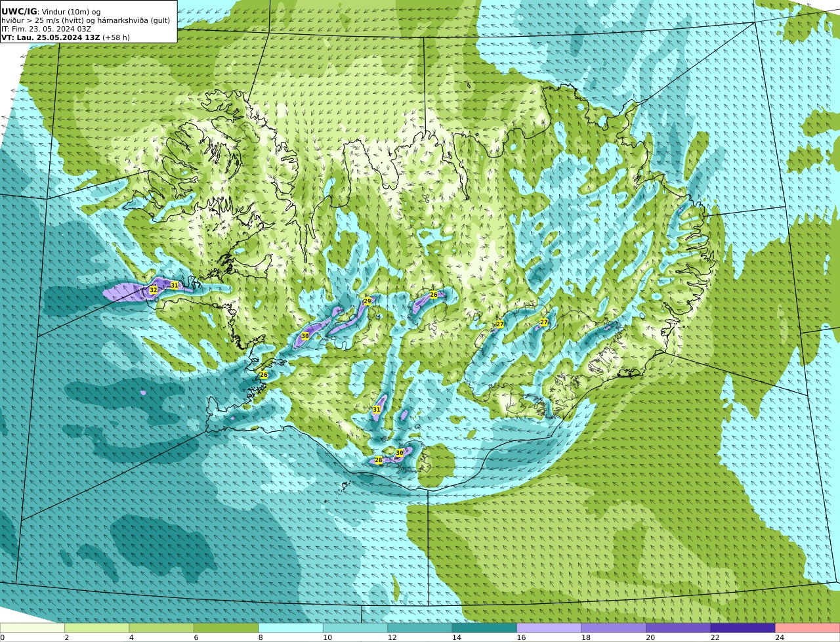Select the pale cyan 8–10 m/s legend swatch
The width and height of the screenshot is (840, 642).
[x=291, y=628]
